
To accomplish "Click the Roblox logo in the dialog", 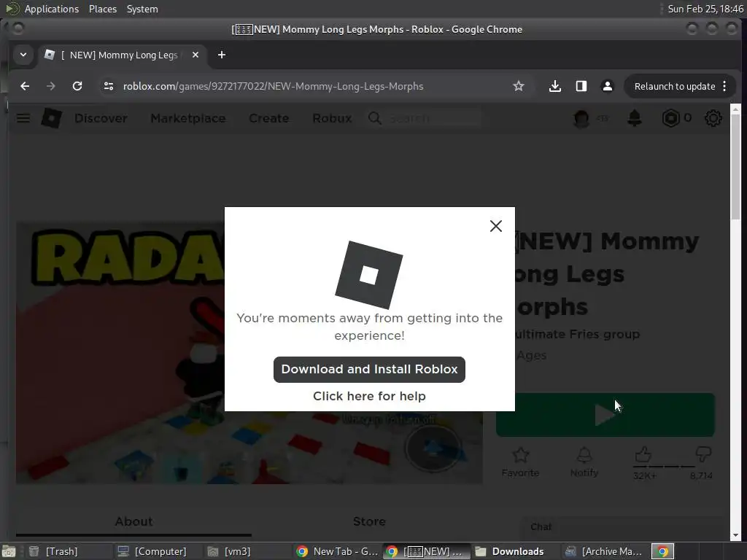I will [x=369, y=275].
